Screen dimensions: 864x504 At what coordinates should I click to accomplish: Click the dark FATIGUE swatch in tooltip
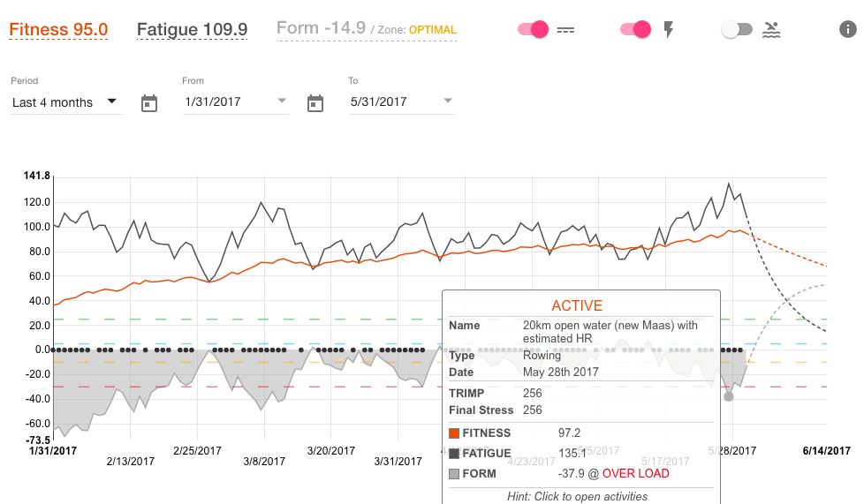[x=454, y=454]
